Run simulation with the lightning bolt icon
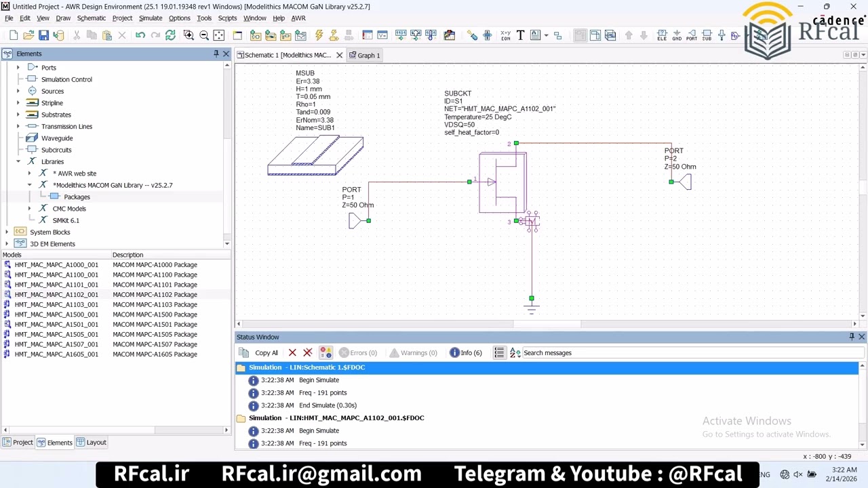 (319, 35)
